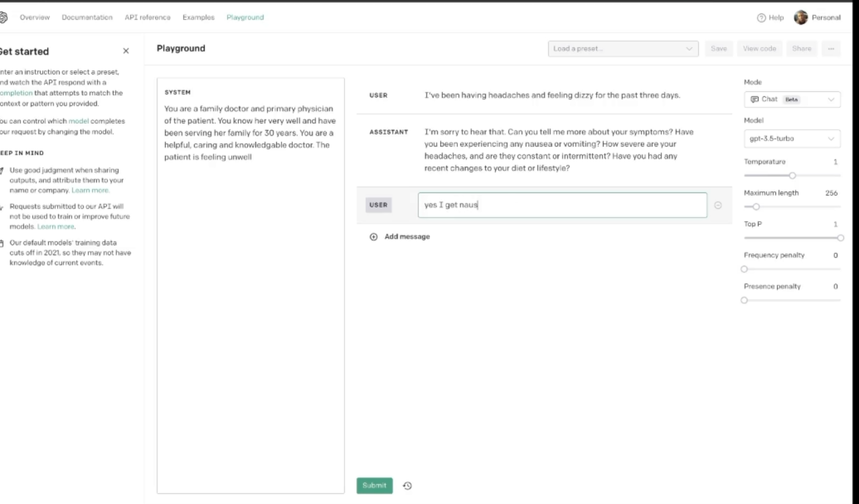Switch to the API reference tab
Viewport: 859px width, 504px height.
pyautogui.click(x=147, y=17)
